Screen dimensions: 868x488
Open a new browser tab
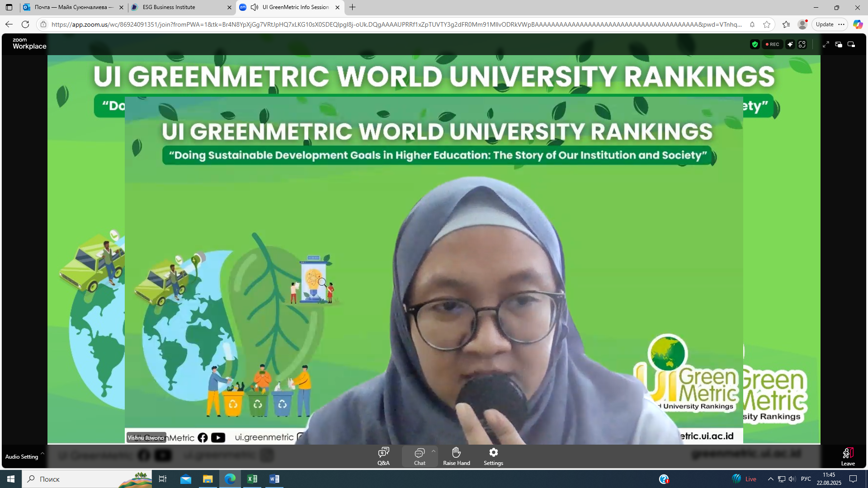tap(353, 7)
